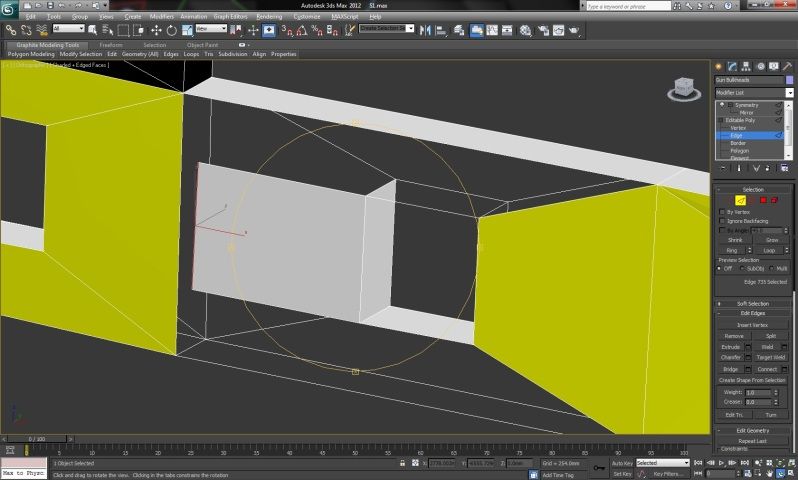Click the Selection Lock padlock icon
The image size is (798, 480).
[403, 463]
